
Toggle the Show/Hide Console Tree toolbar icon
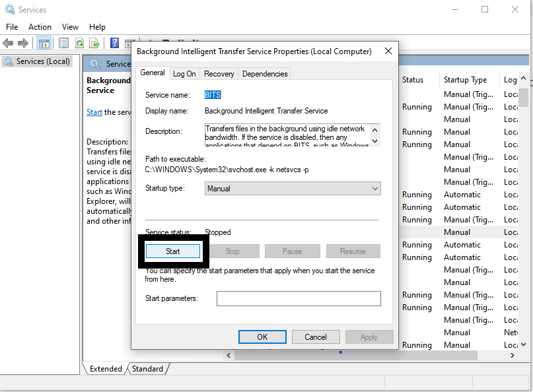coord(44,43)
